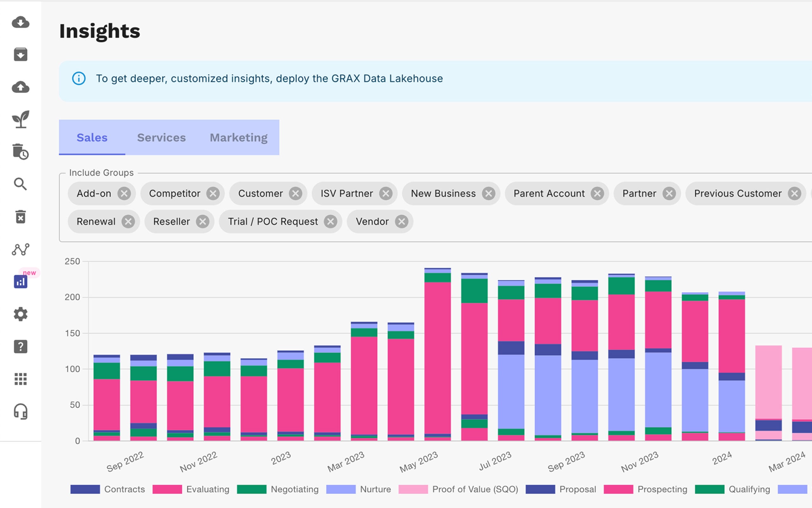Open the delete trash-x sidebar icon
The height and width of the screenshot is (508, 812).
point(21,217)
